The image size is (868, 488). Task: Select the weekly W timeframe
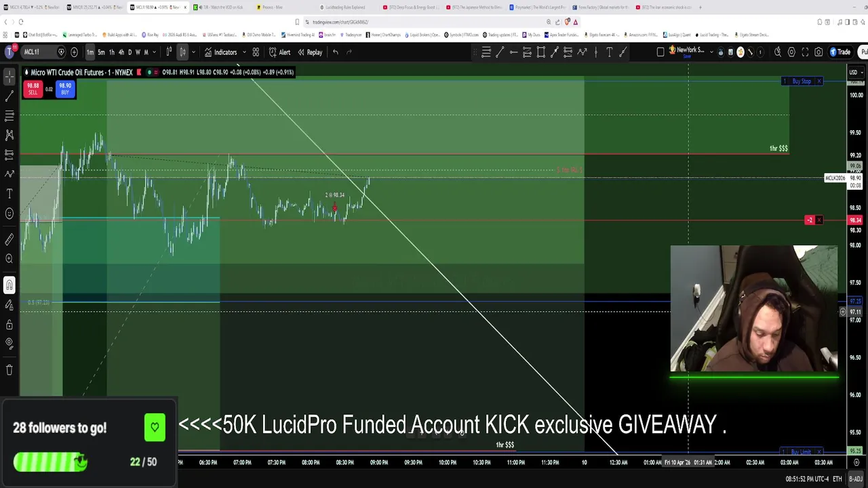pyautogui.click(x=138, y=52)
